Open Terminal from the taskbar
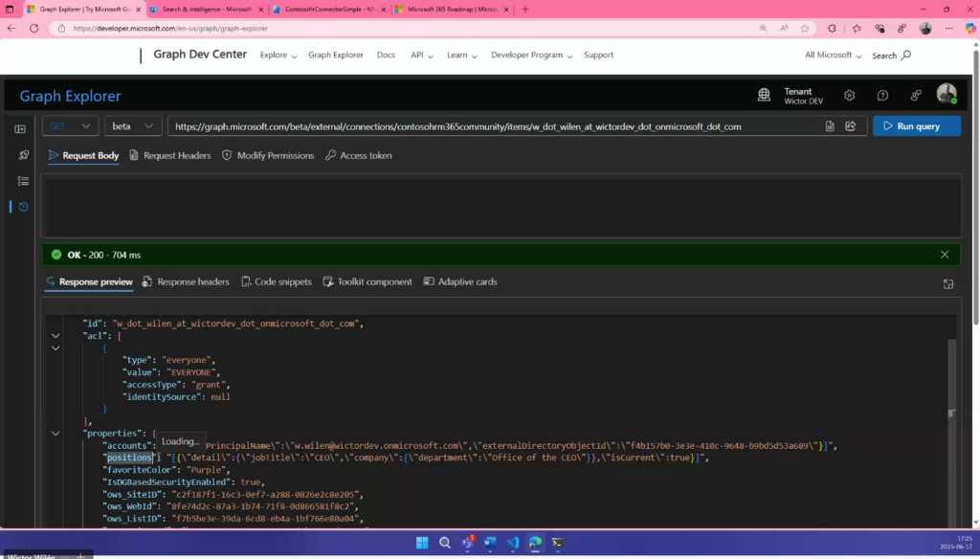The height and width of the screenshot is (559, 980). pyautogui.click(x=558, y=543)
